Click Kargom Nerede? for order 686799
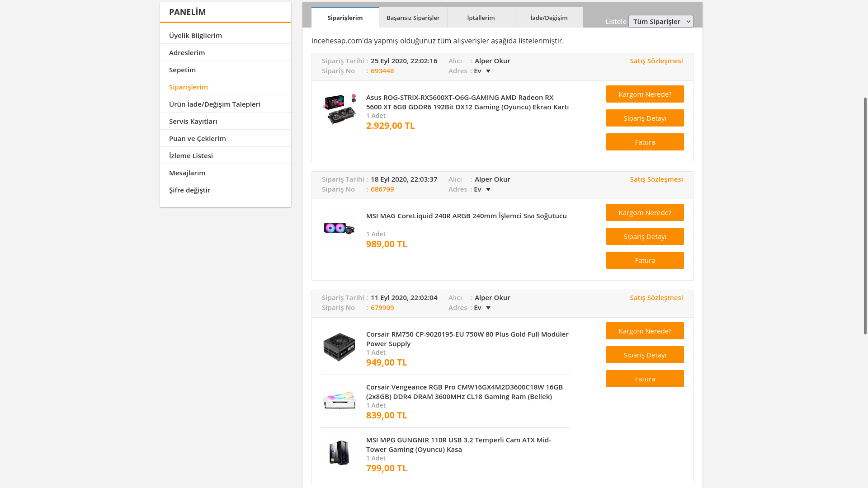Viewport: 868px width, 488px height. point(645,212)
